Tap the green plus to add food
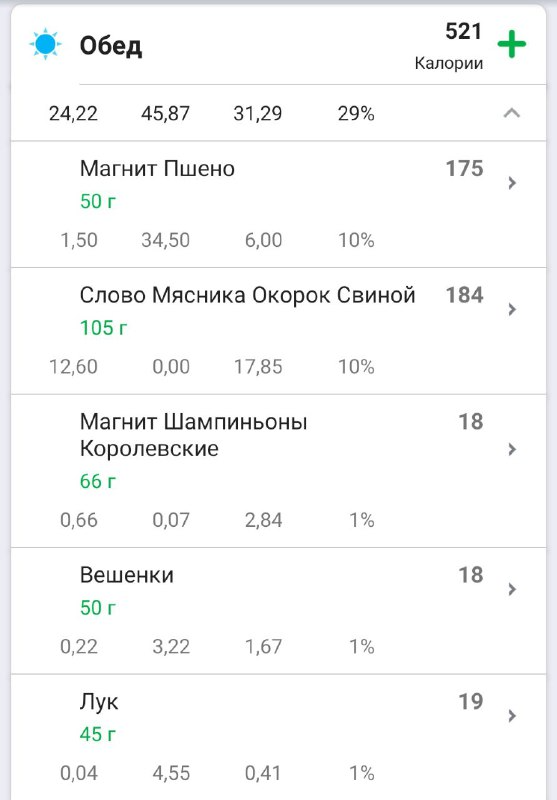Viewport: 557px width, 800px height. pyautogui.click(x=512, y=44)
